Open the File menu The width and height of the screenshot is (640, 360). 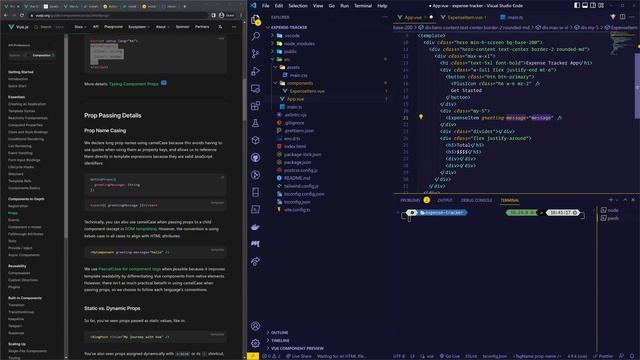tap(266, 6)
